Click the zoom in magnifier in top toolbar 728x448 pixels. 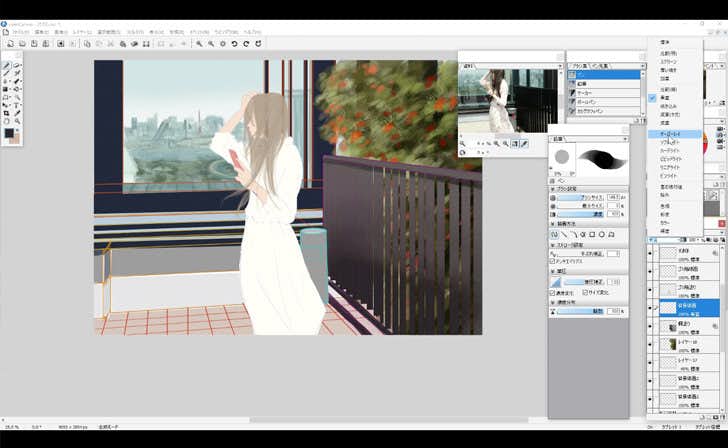click(x=200, y=44)
